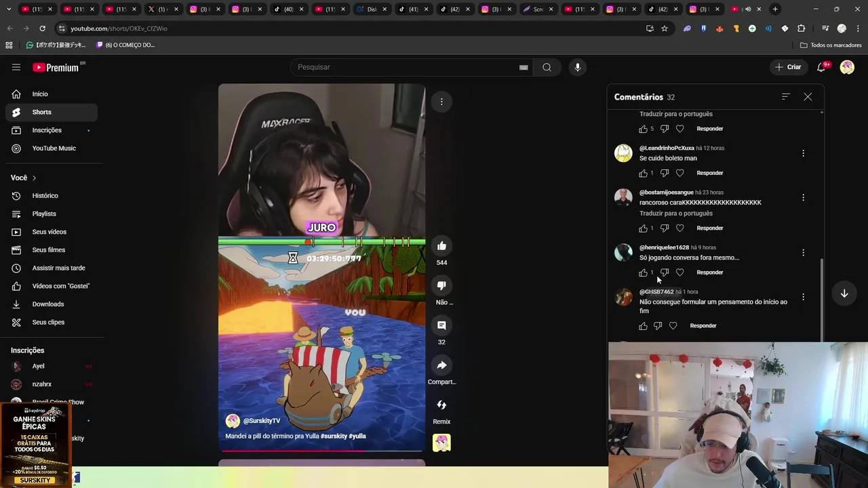Viewport: 868px width, 488px height.
Task: Open Todos os marcadores folder
Action: 831,45
